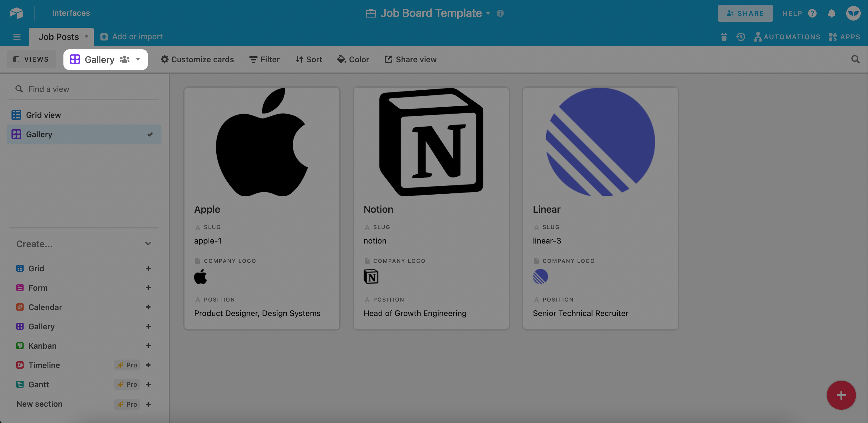Click the search magnifier in view bar
This screenshot has width=868, height=423.
(855, 59)
